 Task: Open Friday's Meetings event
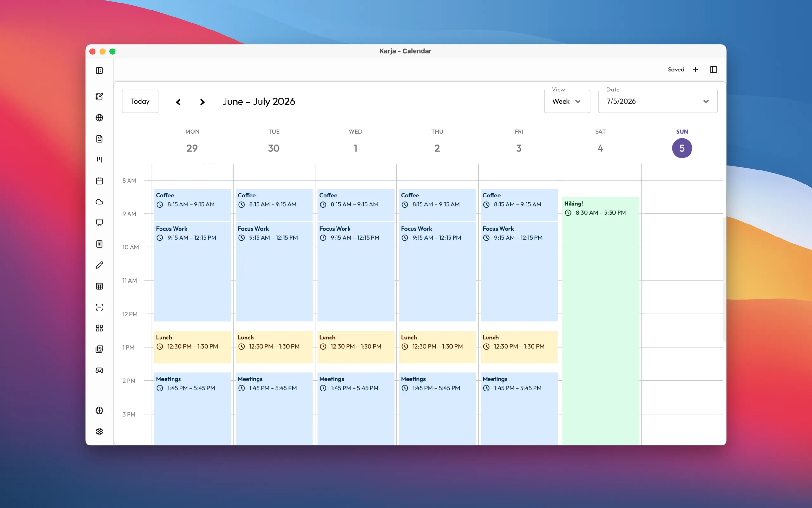tap(519, 409)
